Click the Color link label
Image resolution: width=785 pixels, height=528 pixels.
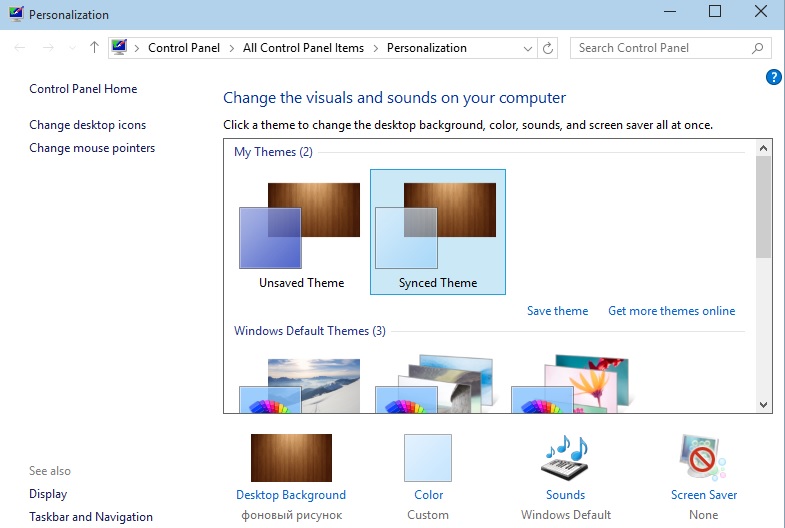point(429,495)
